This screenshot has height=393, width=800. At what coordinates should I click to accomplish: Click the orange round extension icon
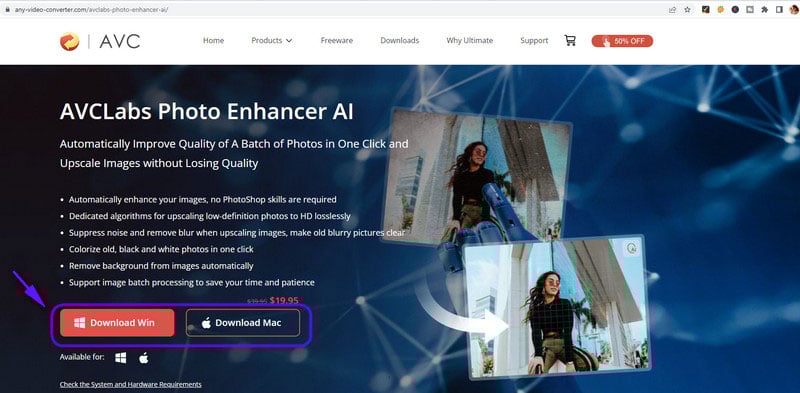(720, 9)
